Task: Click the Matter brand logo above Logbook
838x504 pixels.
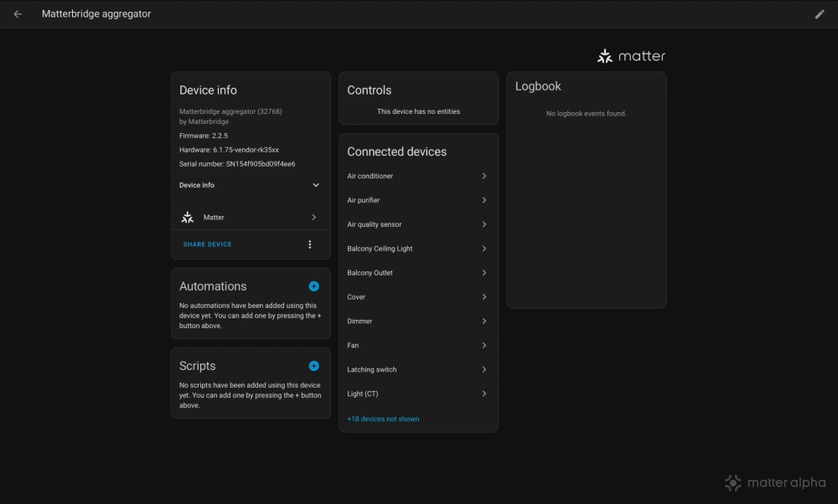Action: coord(631,56)
